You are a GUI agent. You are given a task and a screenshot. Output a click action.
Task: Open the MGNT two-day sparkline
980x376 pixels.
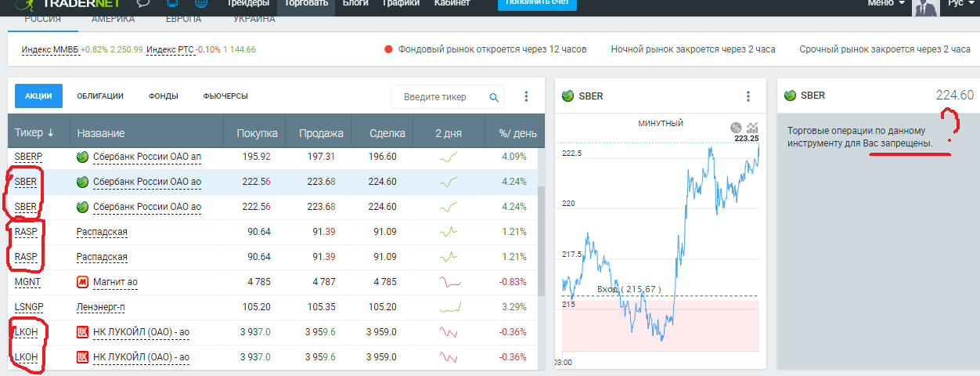pyautogui.click(x=449, y=282)
